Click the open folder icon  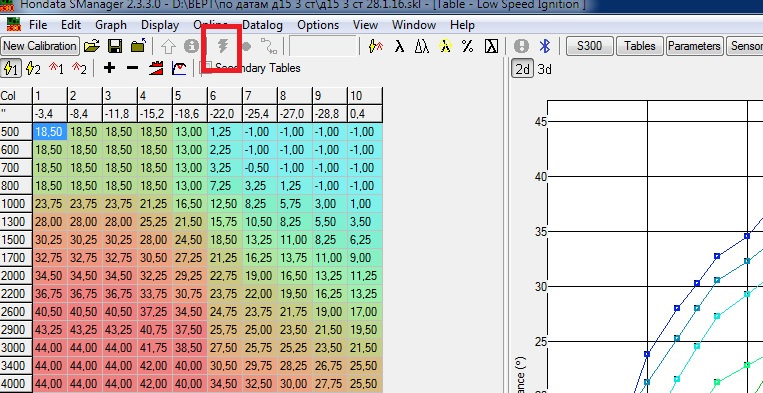tap(91, 46)
